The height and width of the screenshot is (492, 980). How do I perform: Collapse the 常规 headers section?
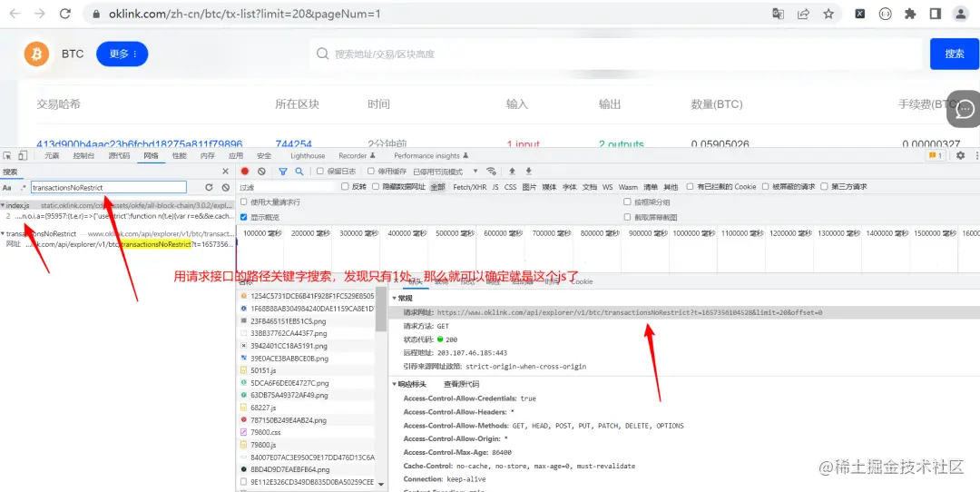coord(395,299)
